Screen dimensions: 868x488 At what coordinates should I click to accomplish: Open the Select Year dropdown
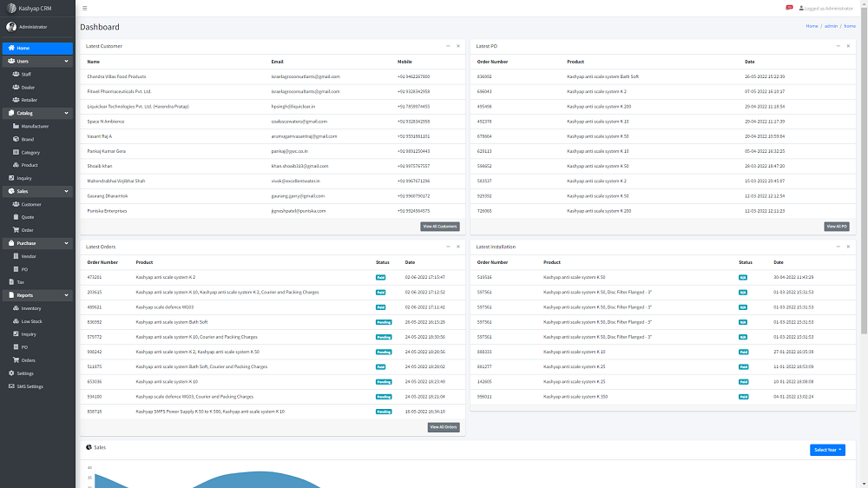(827, 450)
